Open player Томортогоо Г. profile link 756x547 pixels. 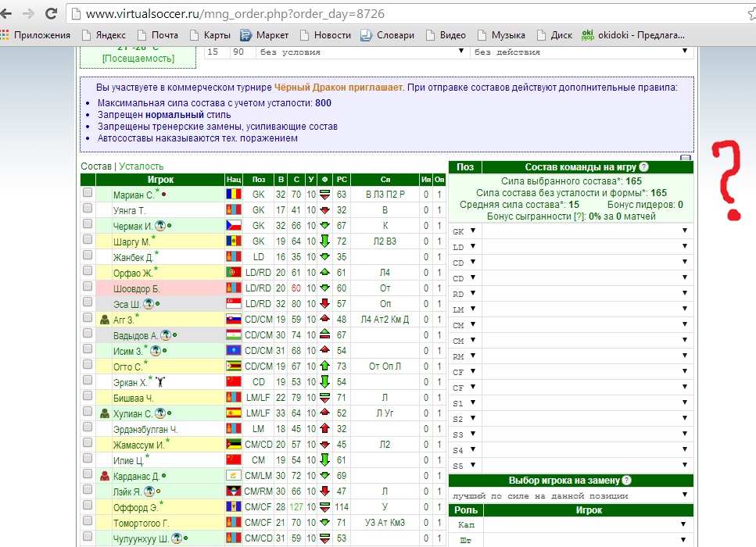(x=142, y=523)
